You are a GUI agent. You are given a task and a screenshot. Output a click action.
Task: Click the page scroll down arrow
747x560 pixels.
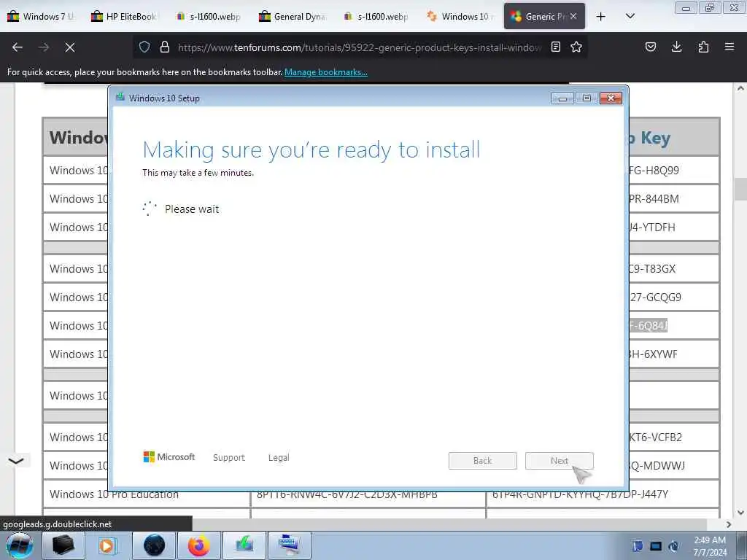(x=740, y=513)
